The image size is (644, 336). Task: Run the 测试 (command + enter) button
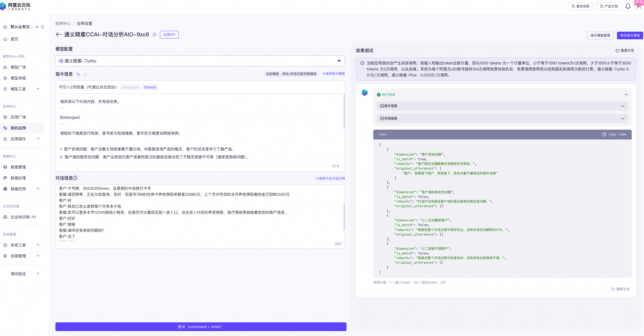pyautogui.click(x=201, y=327)
